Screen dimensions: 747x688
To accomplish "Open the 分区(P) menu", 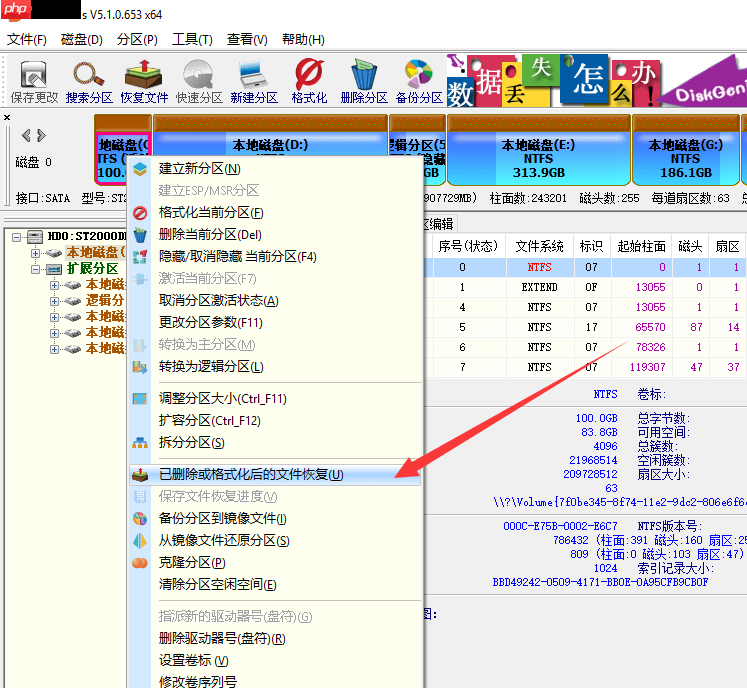I will point(137,40).
